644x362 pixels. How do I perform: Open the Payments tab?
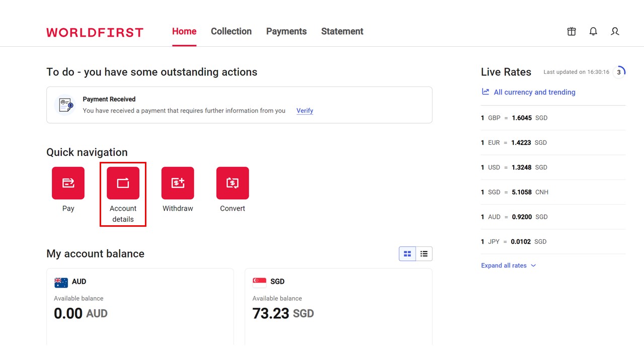click(x=286, y=31)
